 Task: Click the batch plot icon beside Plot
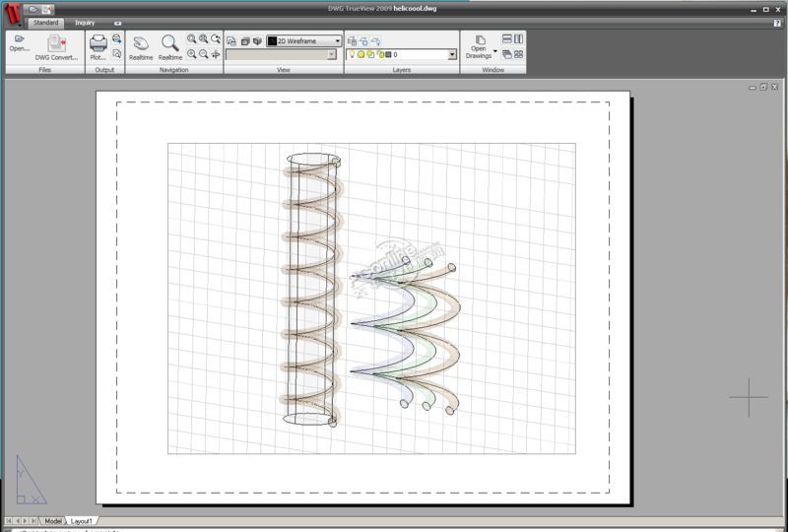[x=116, y=38]
